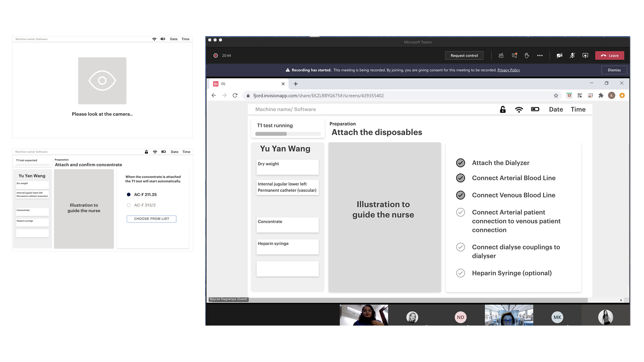
Task: Click the Date label in large prototype header
Action: 556,109
